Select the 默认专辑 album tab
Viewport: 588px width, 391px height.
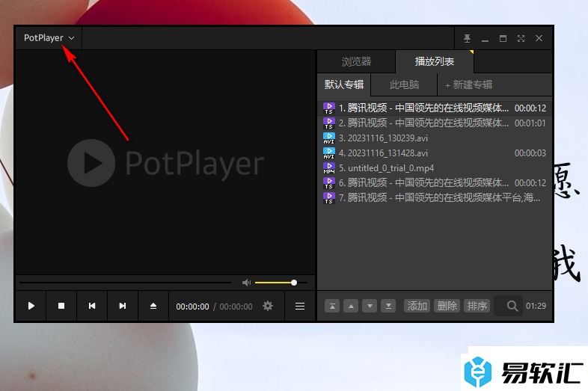344,84
